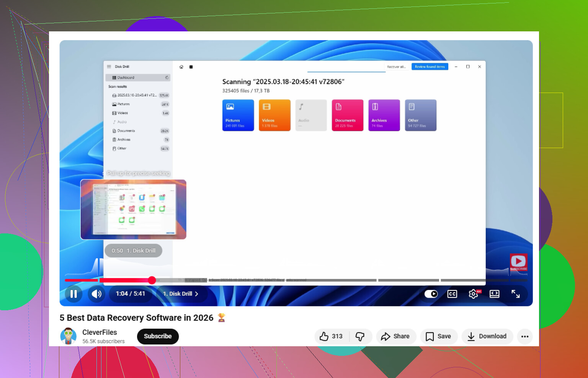This screenshot has height=378, width=588.
Task: Switch to theater mode
Action: tap(495, 294)
